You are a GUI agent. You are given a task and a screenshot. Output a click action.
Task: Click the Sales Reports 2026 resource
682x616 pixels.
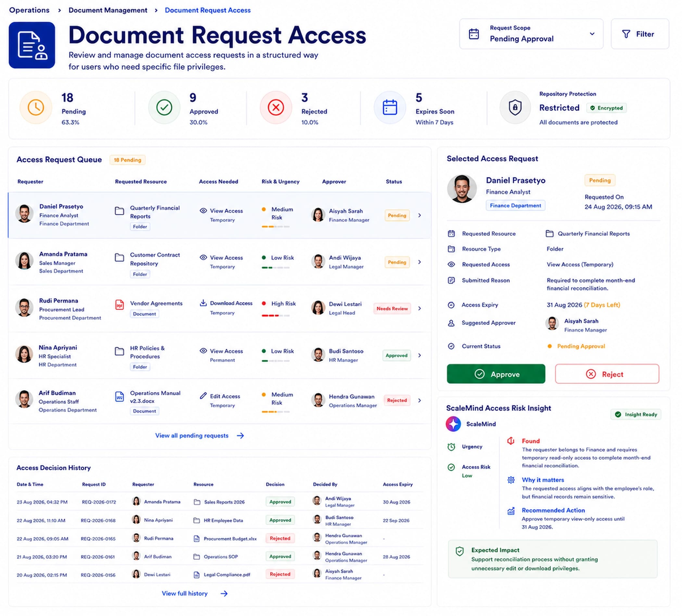[224, 502]
